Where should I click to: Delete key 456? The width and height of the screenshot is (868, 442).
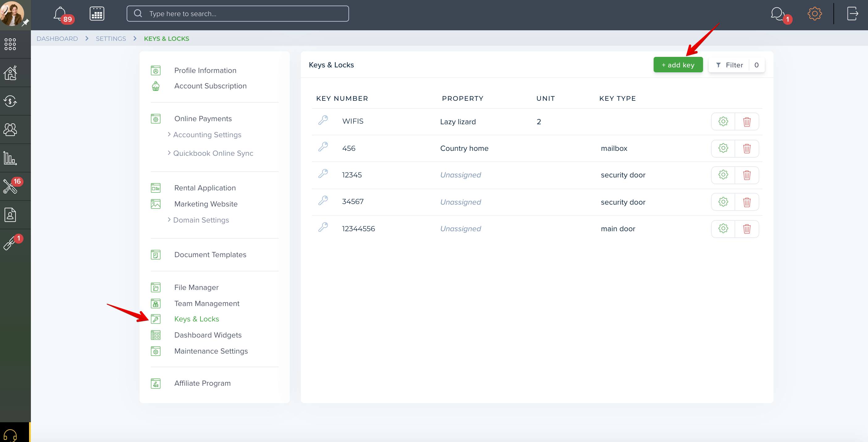pyautogui.click(x=747, y=148)
